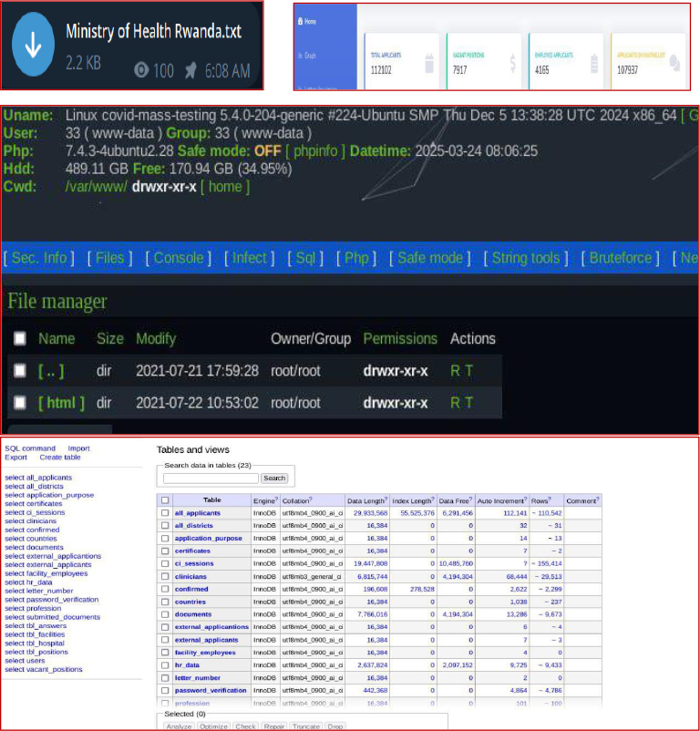Click the search data in tables field

pyautogui.click(x=211, y=478)
